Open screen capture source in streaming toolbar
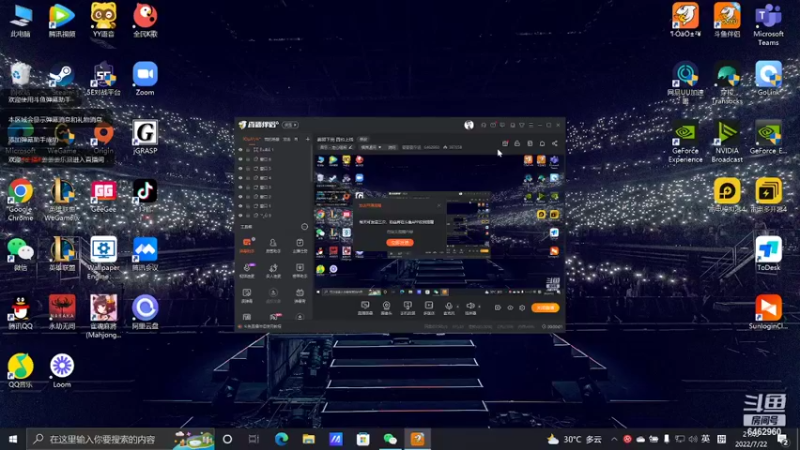Screen dimensions: 800x450 [365, 308]
